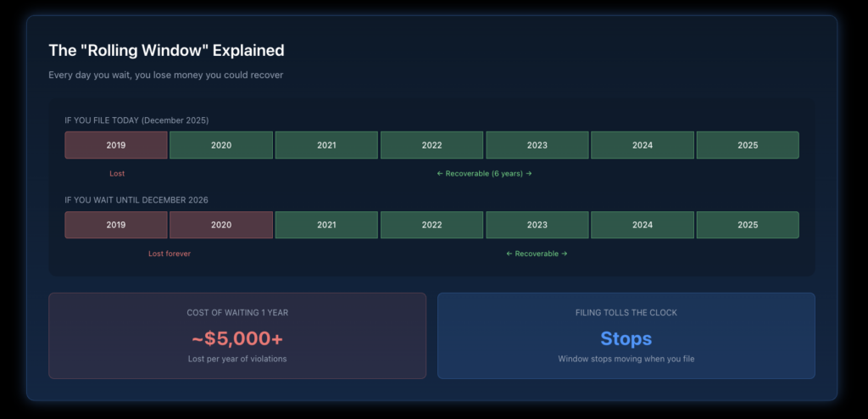
Task: Click the "Lost" label under 2019
Action: click(x=117, y=174)
